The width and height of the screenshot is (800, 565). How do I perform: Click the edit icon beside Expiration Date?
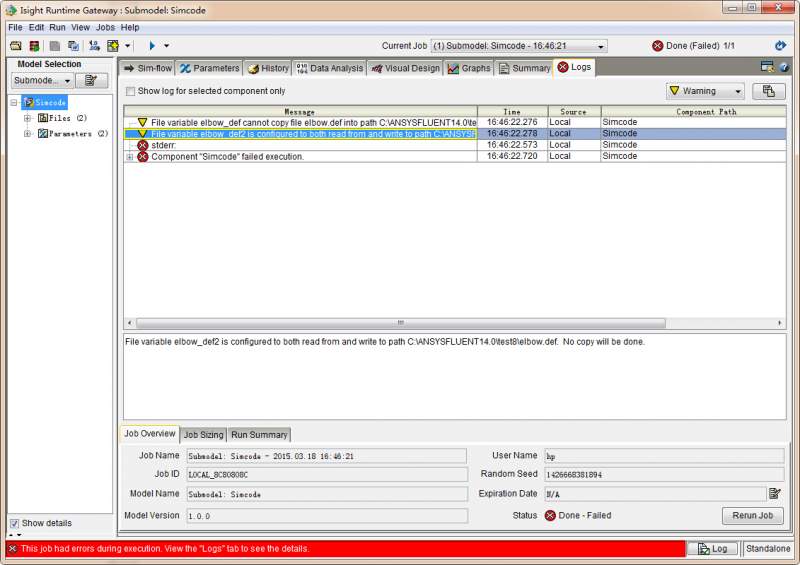tap(774, 494)
